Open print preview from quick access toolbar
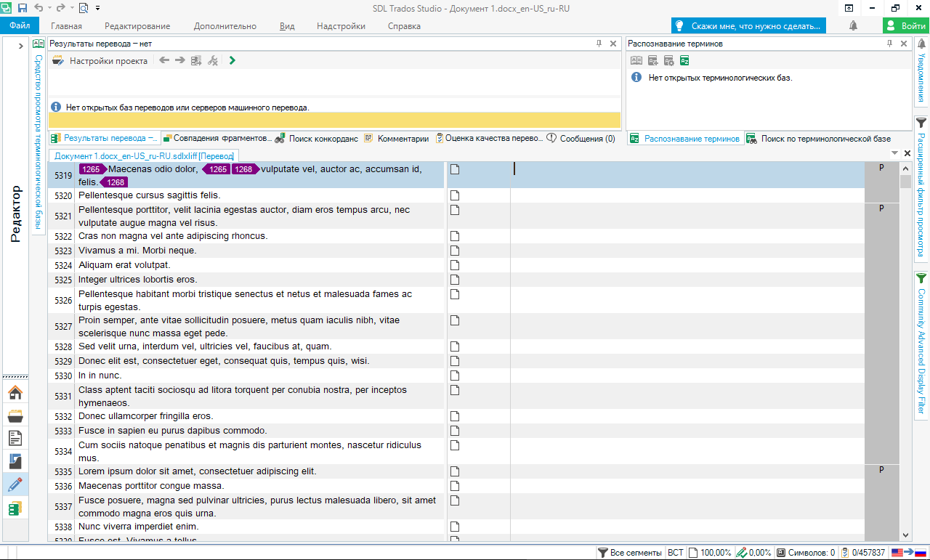 tap(83, 8)
